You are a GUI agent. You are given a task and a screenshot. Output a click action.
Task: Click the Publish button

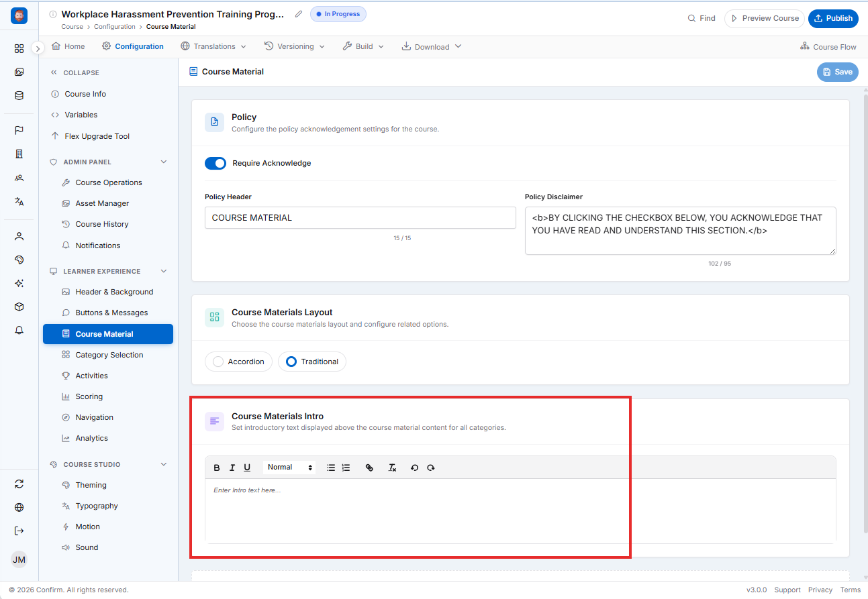pyautogui.click(x=833, y=18)
